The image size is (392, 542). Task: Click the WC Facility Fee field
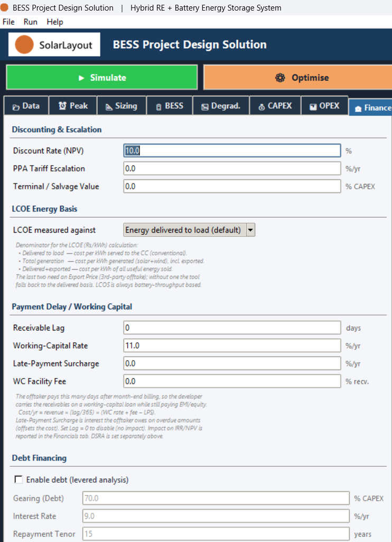[232, 382]
